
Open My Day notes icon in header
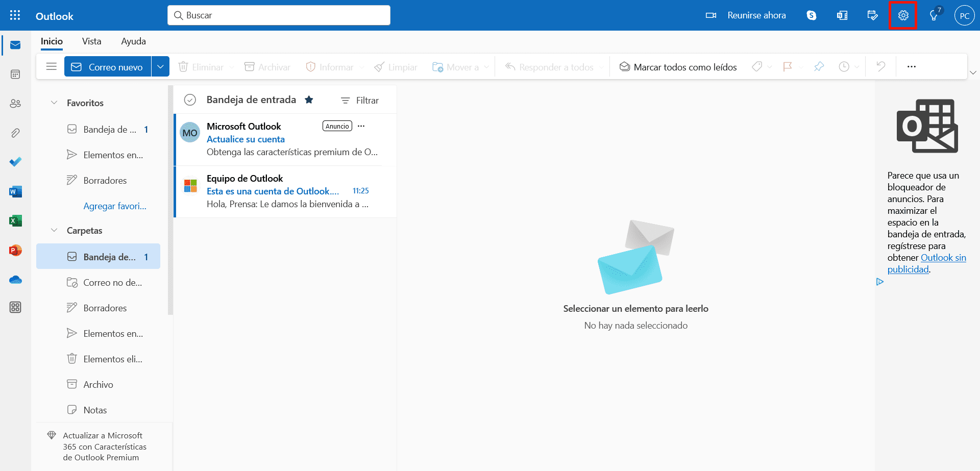(x=873, y=15)
